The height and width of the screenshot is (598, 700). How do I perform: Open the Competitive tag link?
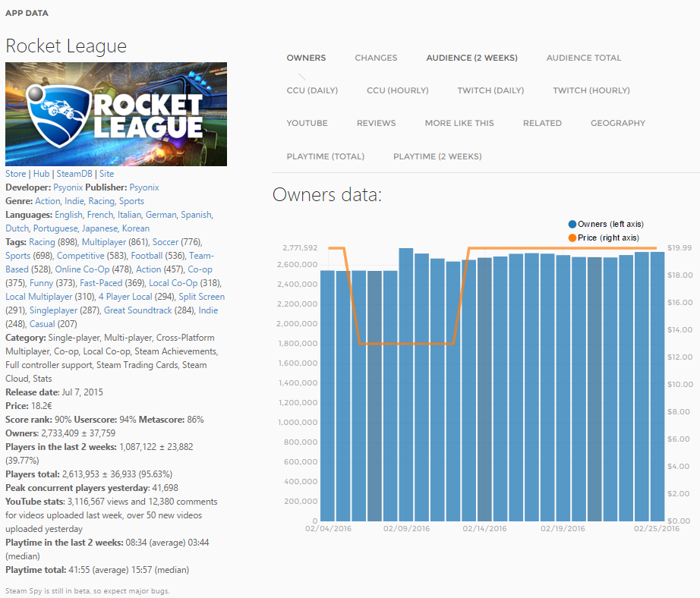[80, 256]
